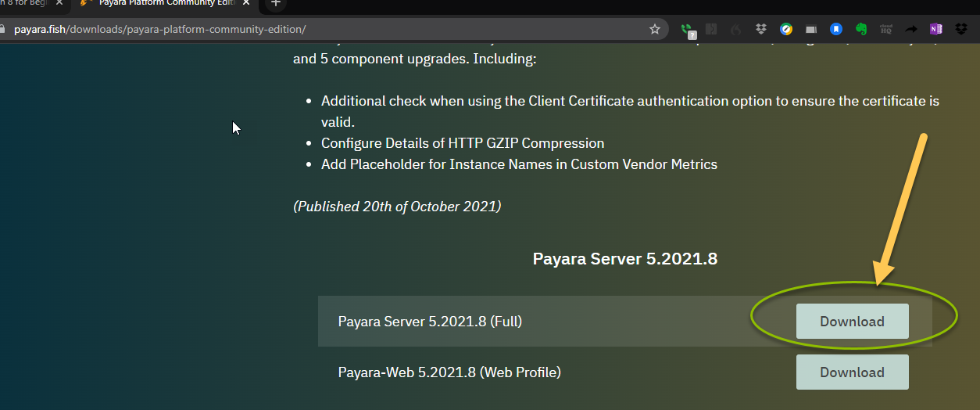The image size is (980, 410).
Task: Open a new browser tab
Action: 275,3
